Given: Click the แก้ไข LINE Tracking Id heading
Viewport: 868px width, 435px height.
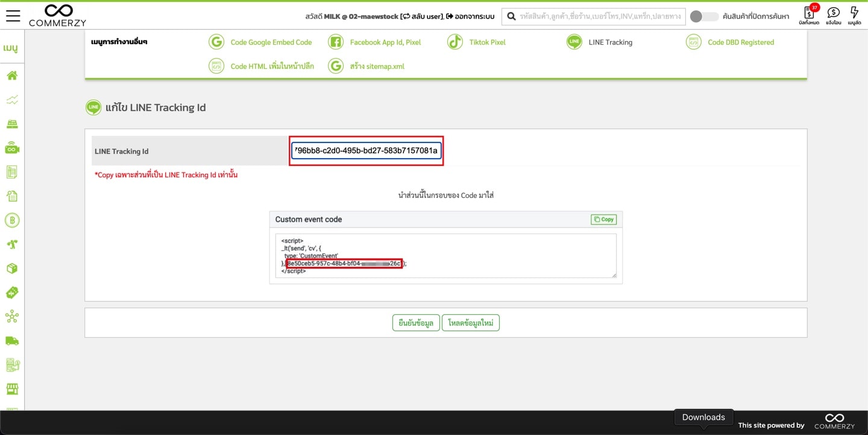Looking at the screenshot, I should pyautogui.click(x=156, y=107).
